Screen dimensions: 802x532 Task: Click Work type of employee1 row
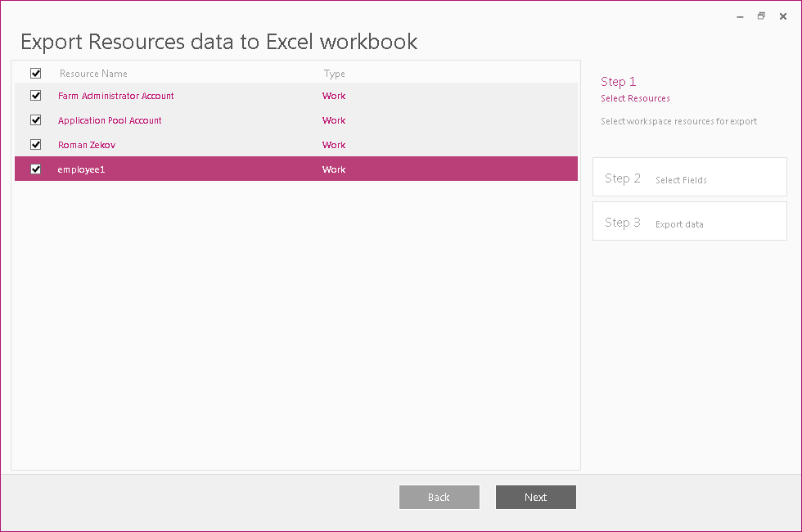(334, 169)
